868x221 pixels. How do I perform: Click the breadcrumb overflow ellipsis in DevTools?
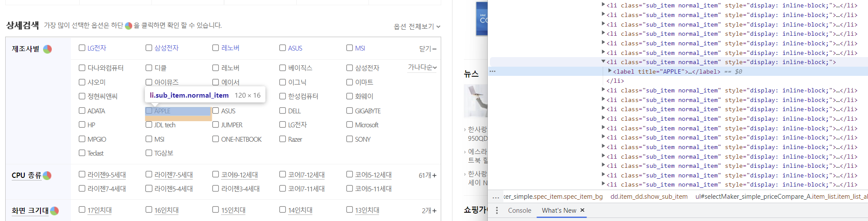(496, 197)
